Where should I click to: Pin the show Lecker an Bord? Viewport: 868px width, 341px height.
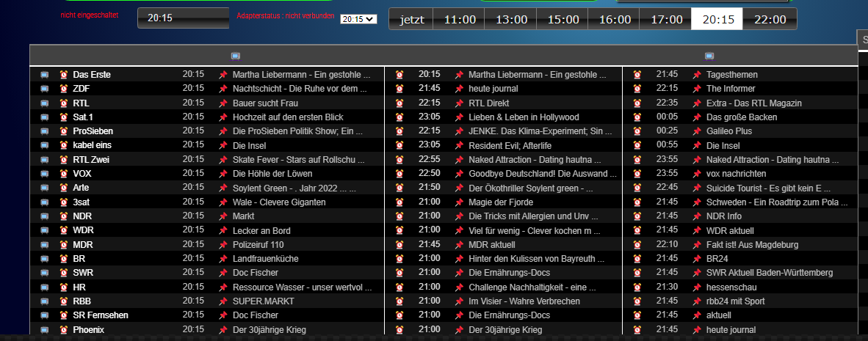[x=223, y=230]
